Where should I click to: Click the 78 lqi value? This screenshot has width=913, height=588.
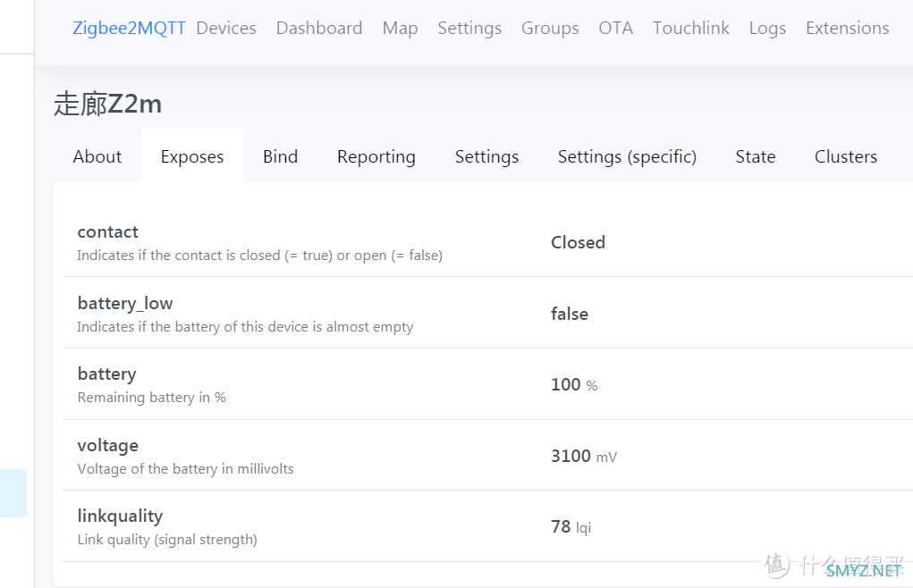pos(571,527)
